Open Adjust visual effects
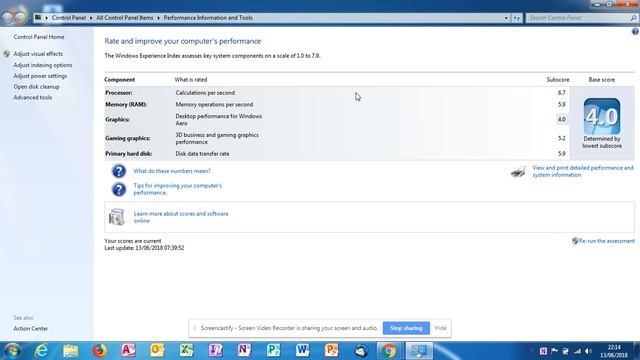 [38, 54]
